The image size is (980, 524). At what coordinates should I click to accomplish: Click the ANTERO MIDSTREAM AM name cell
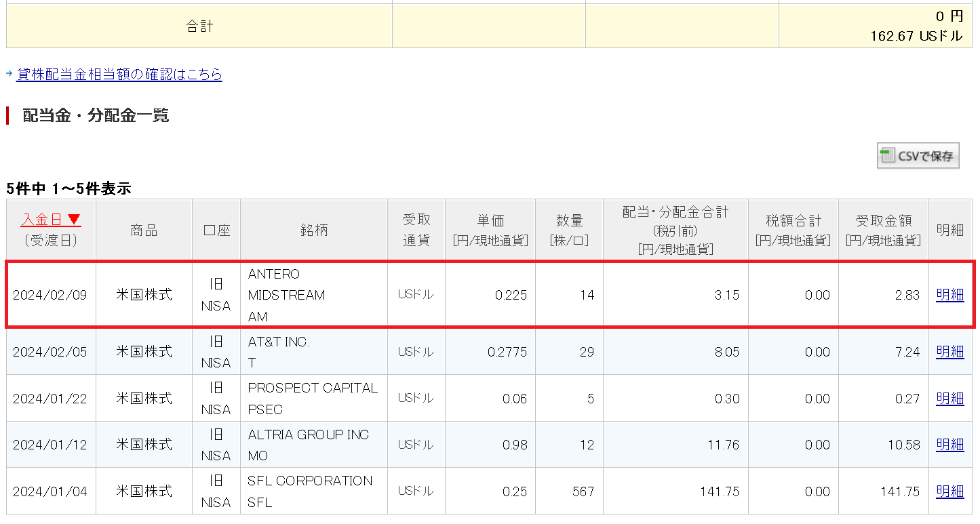click(x=314, y=295)
